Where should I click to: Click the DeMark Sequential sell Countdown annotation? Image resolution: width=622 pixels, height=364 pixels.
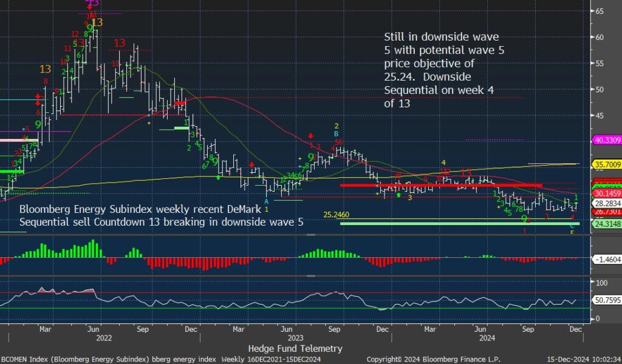point(162,215)
